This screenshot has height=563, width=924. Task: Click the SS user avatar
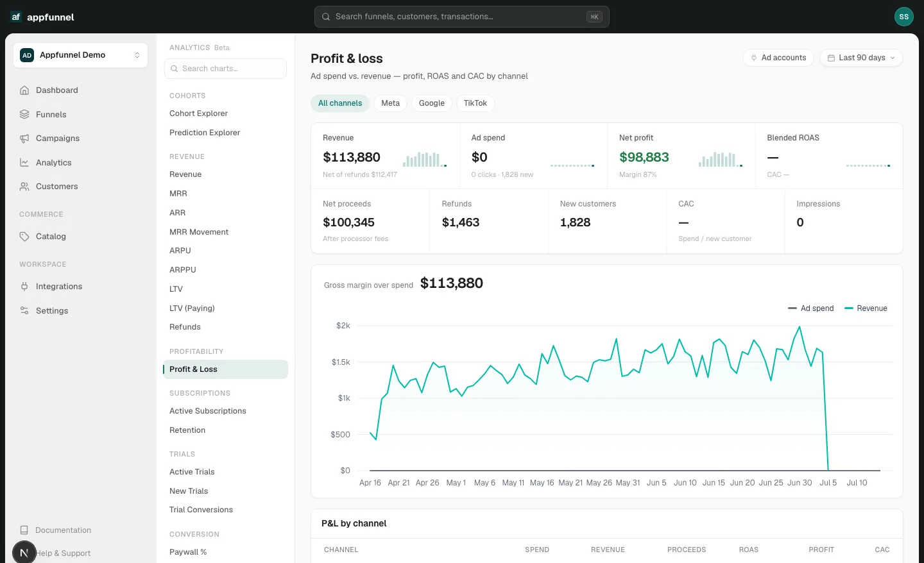click(x=903, y=17)
